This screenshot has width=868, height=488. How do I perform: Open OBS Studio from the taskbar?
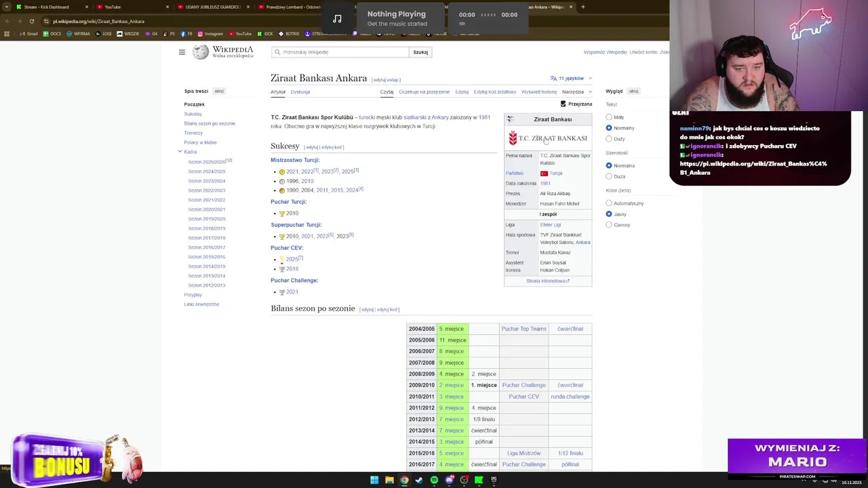[464, 480]
